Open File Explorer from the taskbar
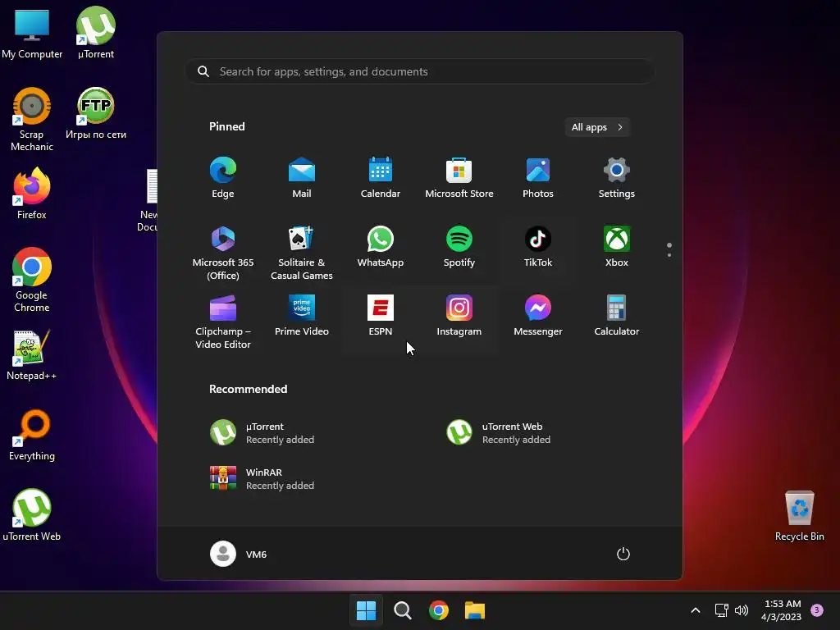The width and height of the screenshot is (840, 630). coord(475,610)
